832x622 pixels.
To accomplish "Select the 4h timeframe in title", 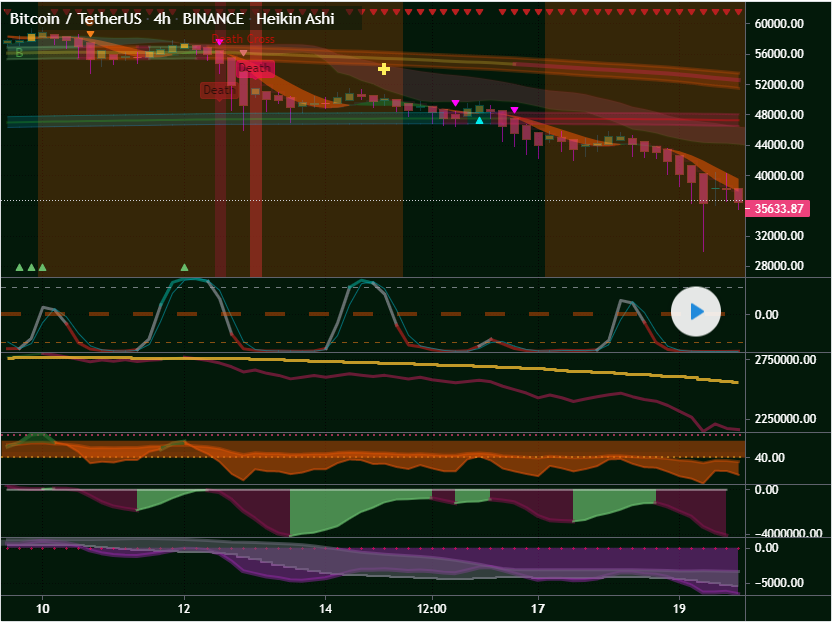I will (163, 19).
